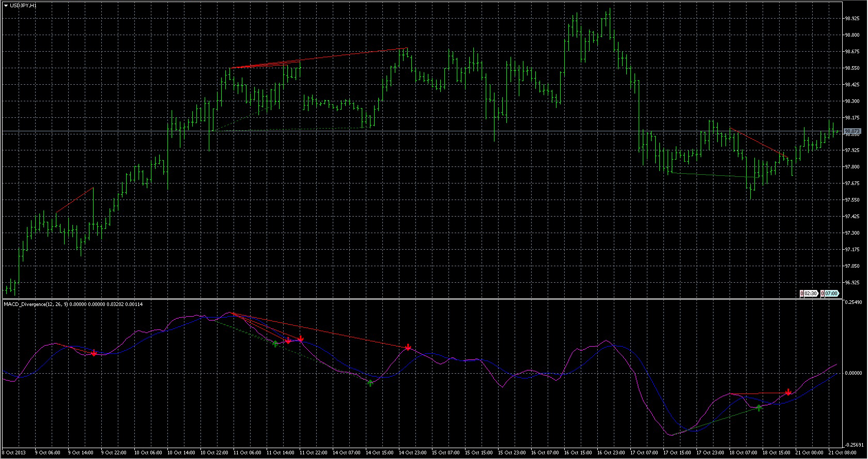Click the leftmost green arrow on 11 Oct
Screen dimensions: 868x459
[275, 343]
